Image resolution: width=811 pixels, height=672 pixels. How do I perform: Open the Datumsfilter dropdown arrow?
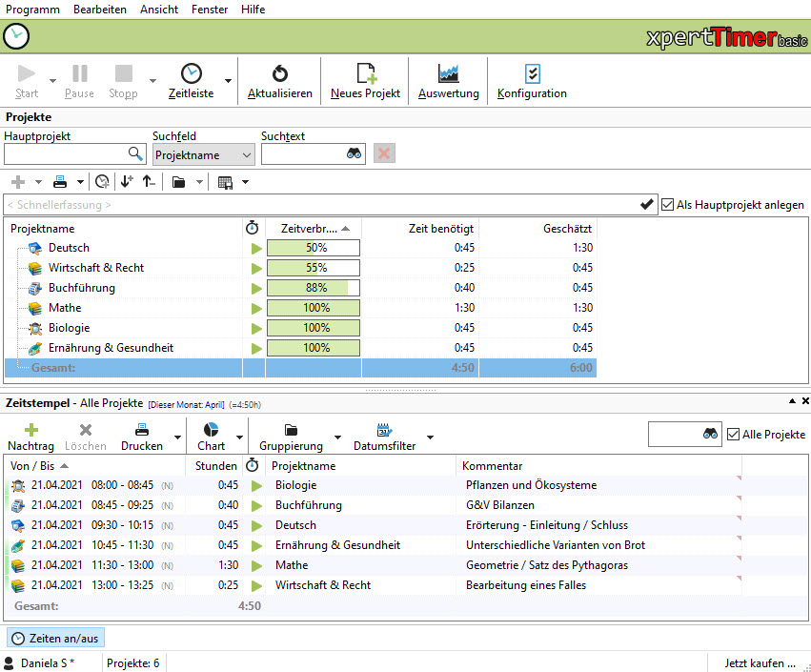point(430,438)
